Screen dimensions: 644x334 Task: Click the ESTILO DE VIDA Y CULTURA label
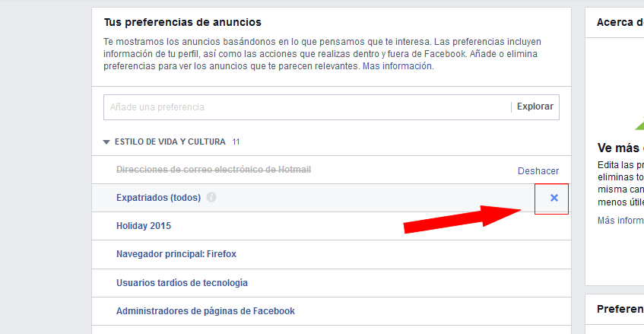pyautogui.click(x=170, y=142)
